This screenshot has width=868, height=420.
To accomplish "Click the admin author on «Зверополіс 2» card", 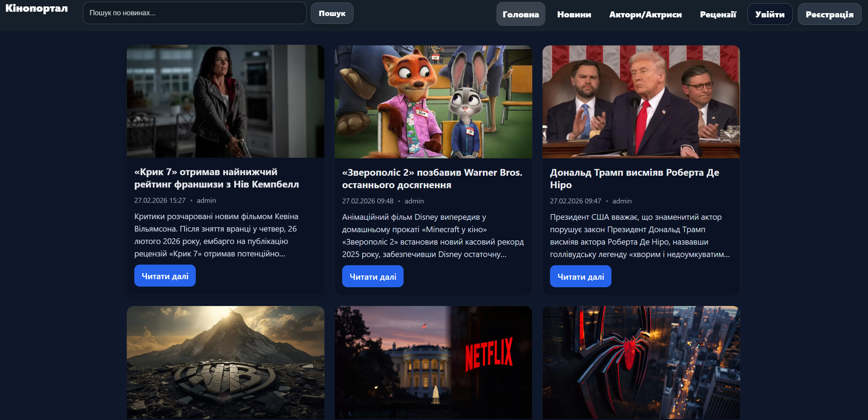I will click(414, 201).
